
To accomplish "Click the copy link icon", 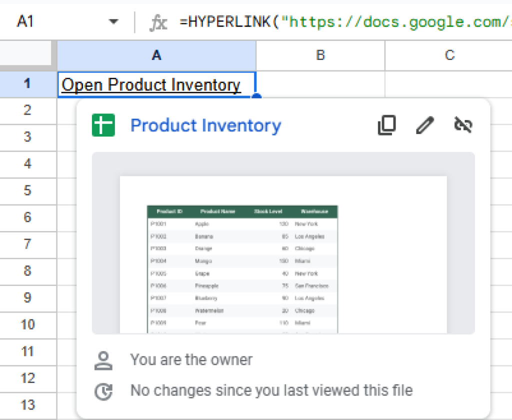I will coord(386,125).
